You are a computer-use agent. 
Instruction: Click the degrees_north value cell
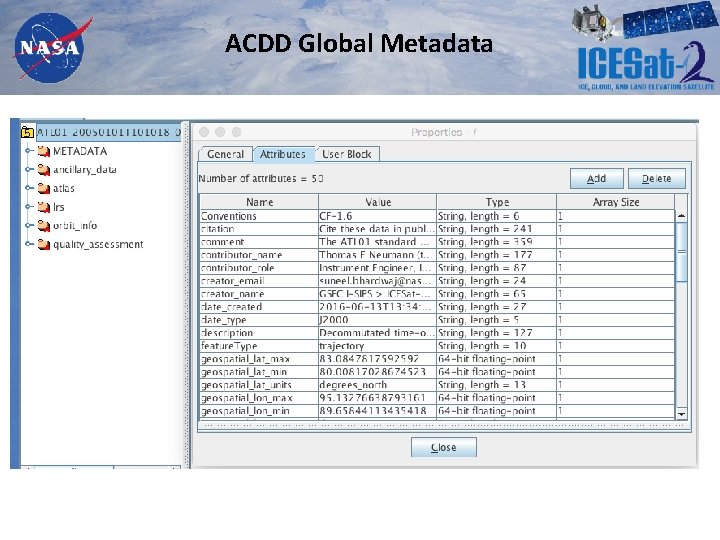[377, 385]
